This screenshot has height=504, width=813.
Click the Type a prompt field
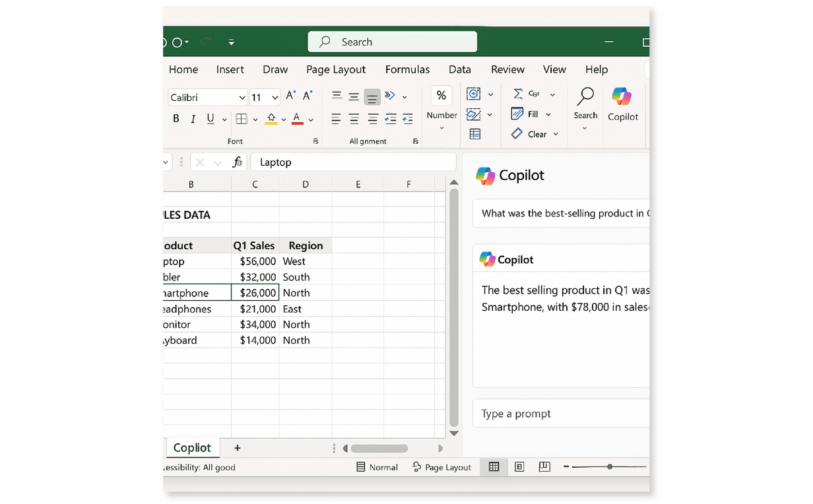pos(561,414)
